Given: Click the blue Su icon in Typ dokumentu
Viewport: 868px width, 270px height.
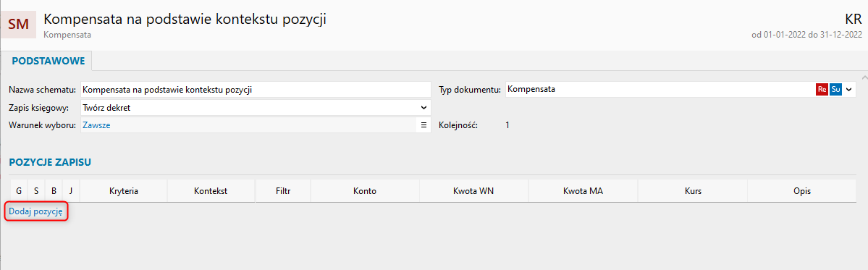Looking at the screenshot, I should pyautogui.click(x=835, y=89).
